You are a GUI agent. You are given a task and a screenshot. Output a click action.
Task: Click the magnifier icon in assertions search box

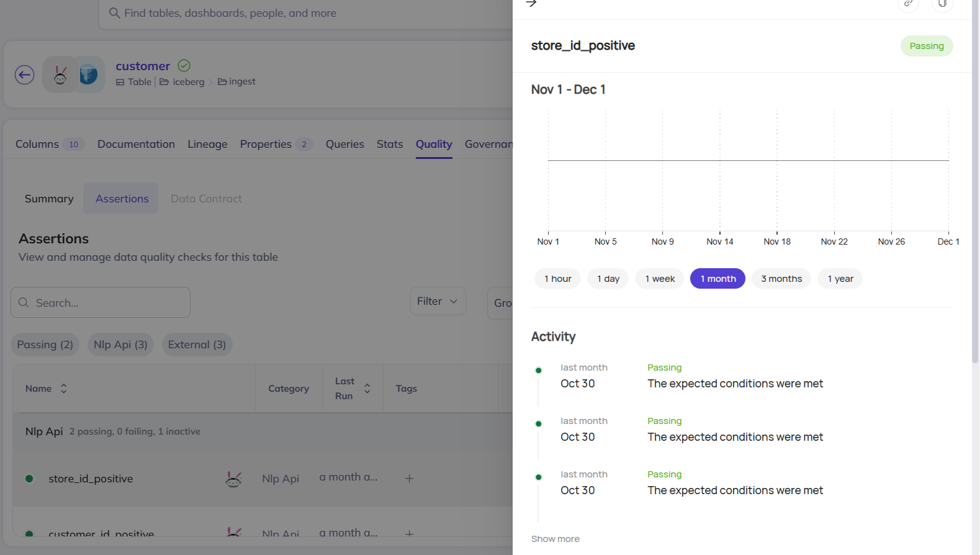(24, 302)
